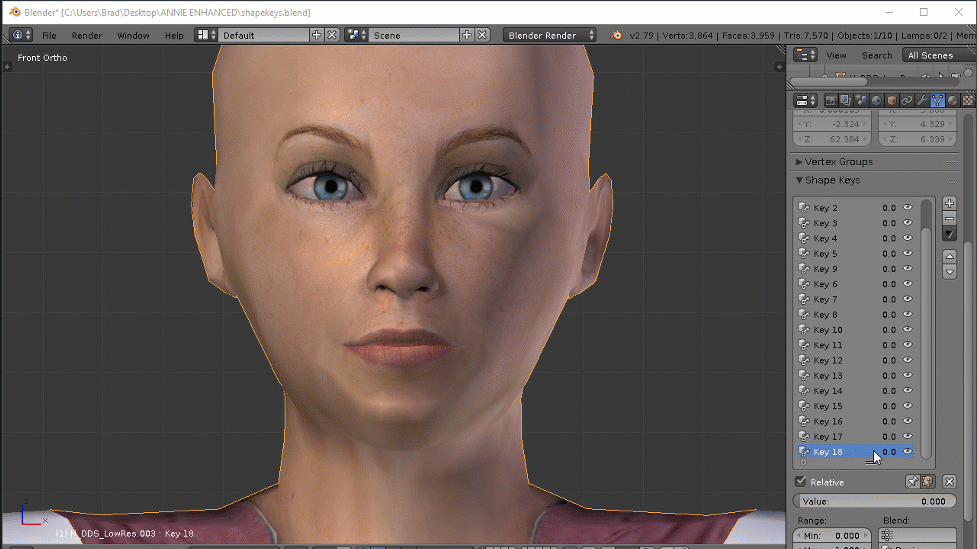Expand the viewport left toolshelf plus
This screenshot has height=549, width=977.
(x=7, y=67)
